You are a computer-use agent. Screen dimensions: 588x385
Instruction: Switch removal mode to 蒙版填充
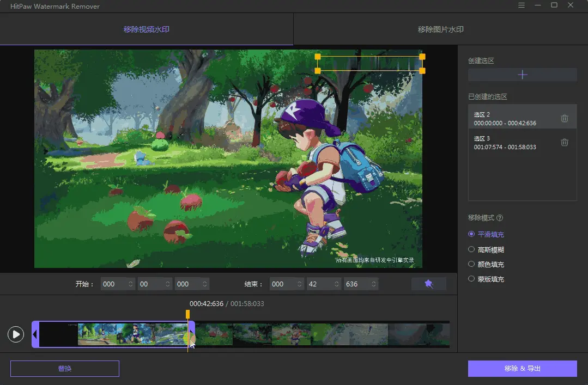471,278
